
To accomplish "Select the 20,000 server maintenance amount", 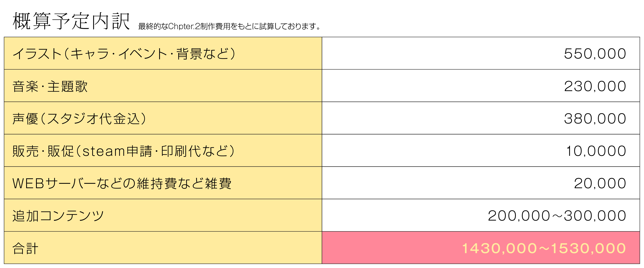I will click(600, 183).
